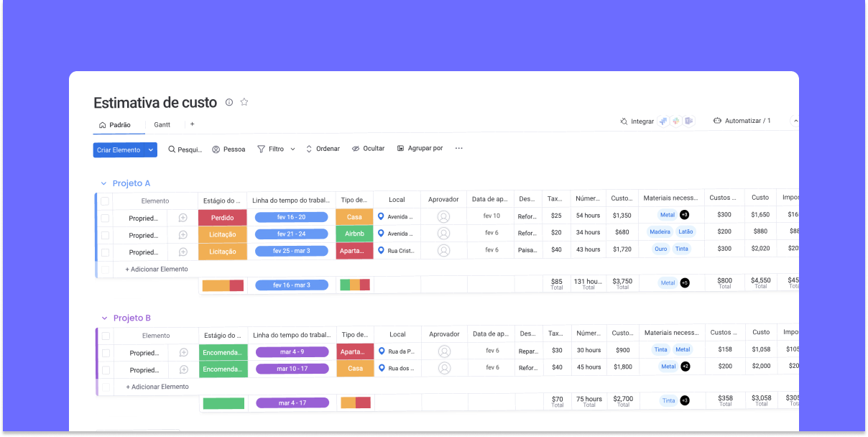Click the approver avatar in the Airbnb row
The width and height of the screenshot is (868, 437).
coord(443,233)
